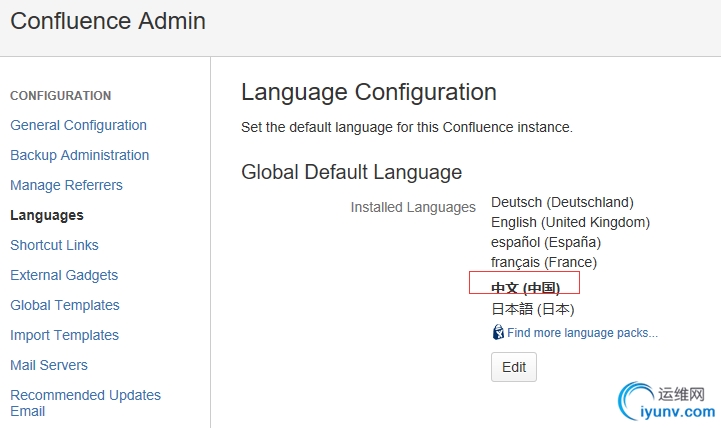This screenshot has width=721, height=428.
Task: Select français (France) language entry
Action: point(544,262)
